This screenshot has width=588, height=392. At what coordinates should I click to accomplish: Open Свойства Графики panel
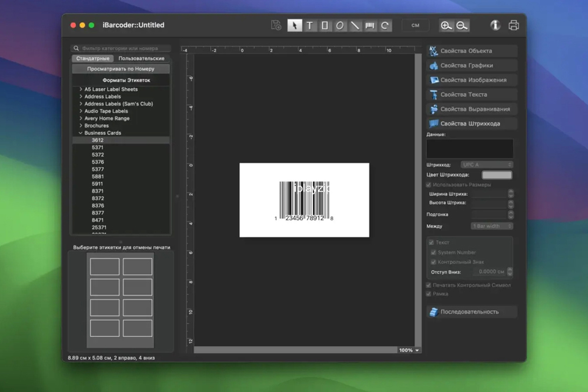[472, 65]
